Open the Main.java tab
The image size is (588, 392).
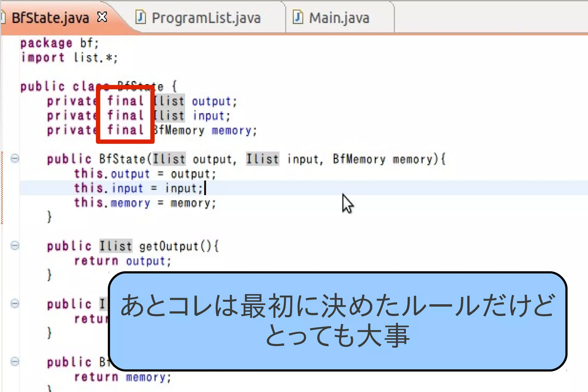pyautogui.click(x=339, y=18)
